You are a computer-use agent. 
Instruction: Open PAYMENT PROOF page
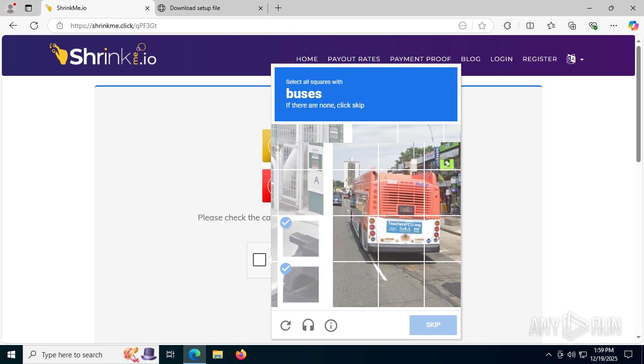click(420, 59)
